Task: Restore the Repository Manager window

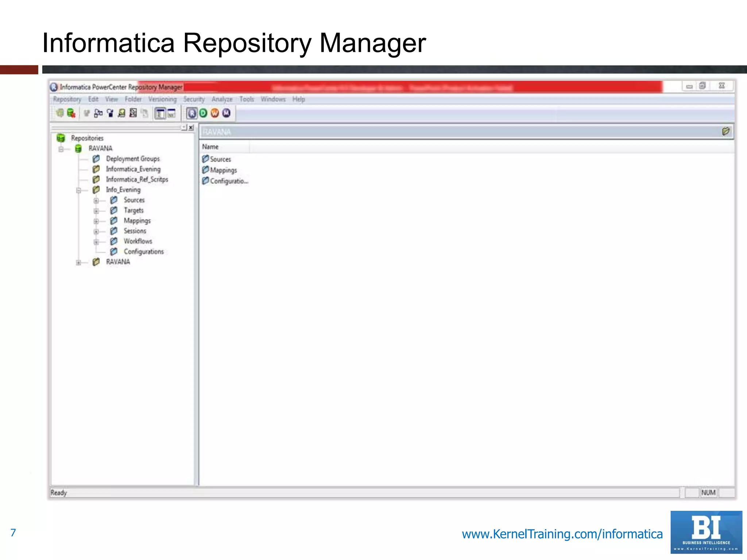Action: (x=703, y=86)
